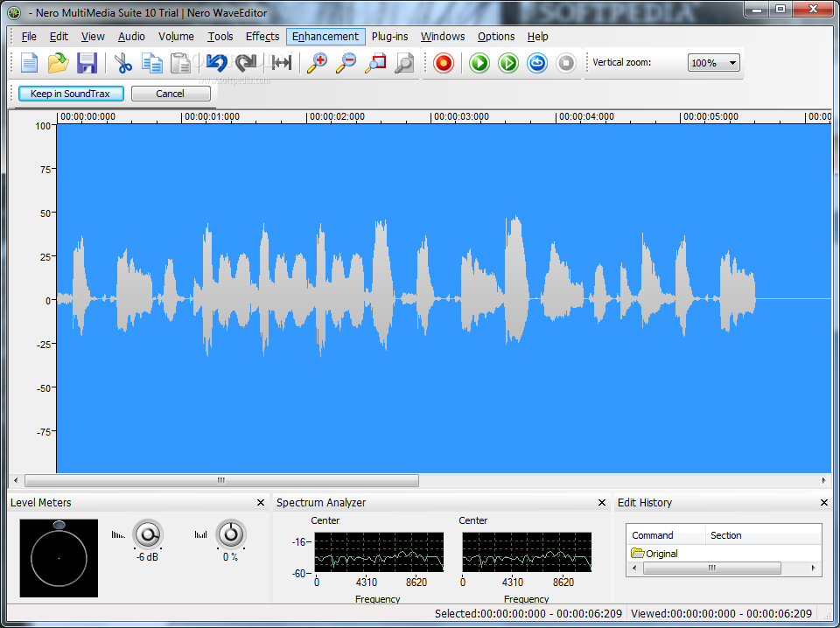Open the Enhancement menu
Screen dimensions: 840x628
[x=325, y=37]
